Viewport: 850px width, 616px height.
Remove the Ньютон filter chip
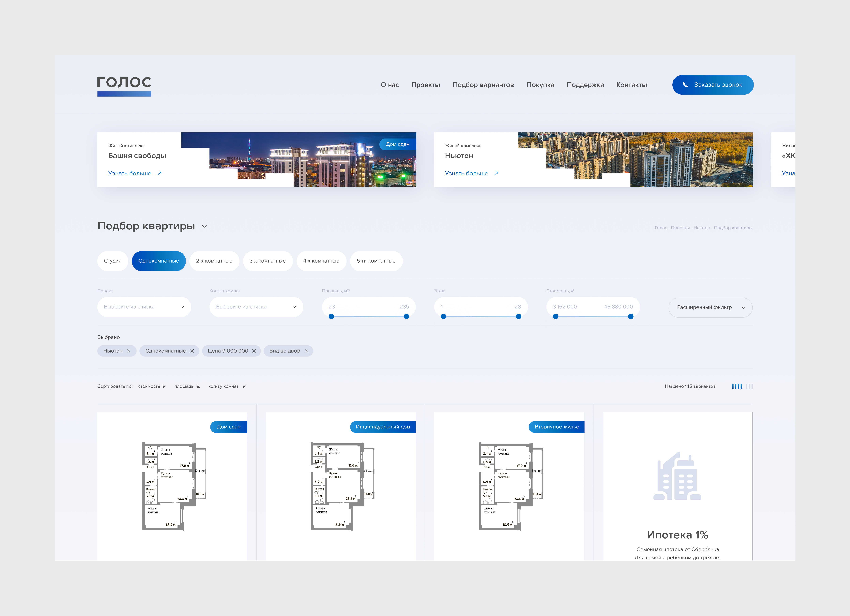pos(128,351)
